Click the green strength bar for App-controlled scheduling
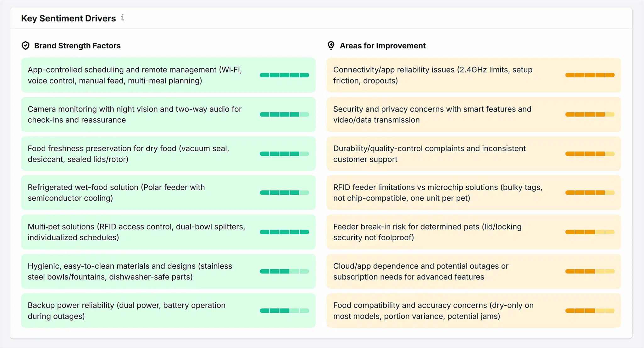644x348 pixels. tap(284, 75)
